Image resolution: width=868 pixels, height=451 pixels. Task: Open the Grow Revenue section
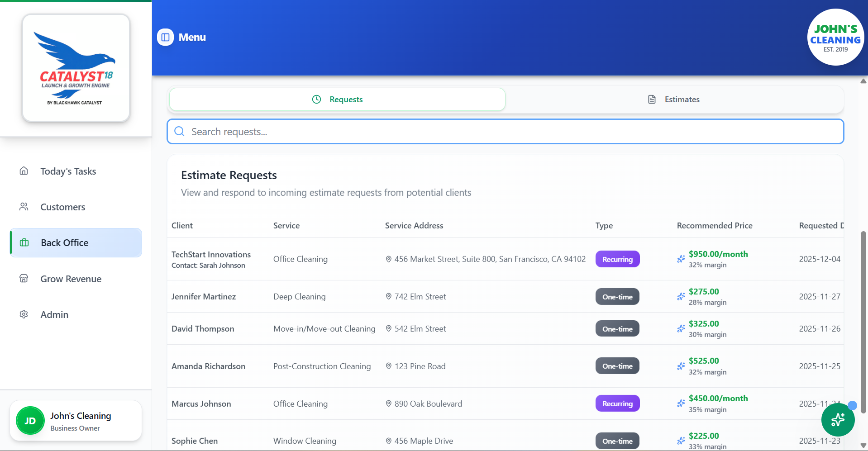(x=71, y=279)
